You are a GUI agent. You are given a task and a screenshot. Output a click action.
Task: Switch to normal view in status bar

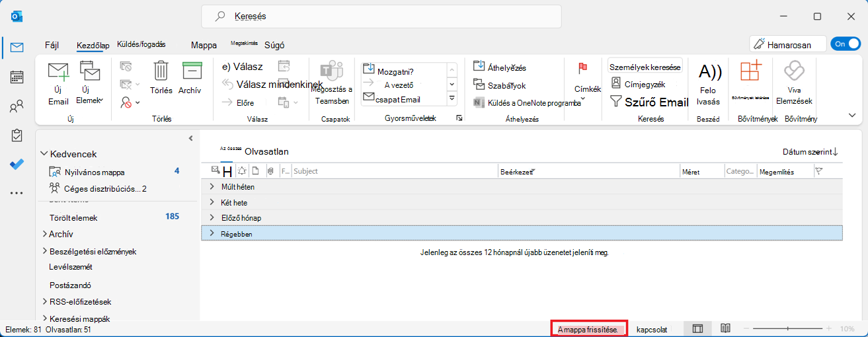pos(697,328)
